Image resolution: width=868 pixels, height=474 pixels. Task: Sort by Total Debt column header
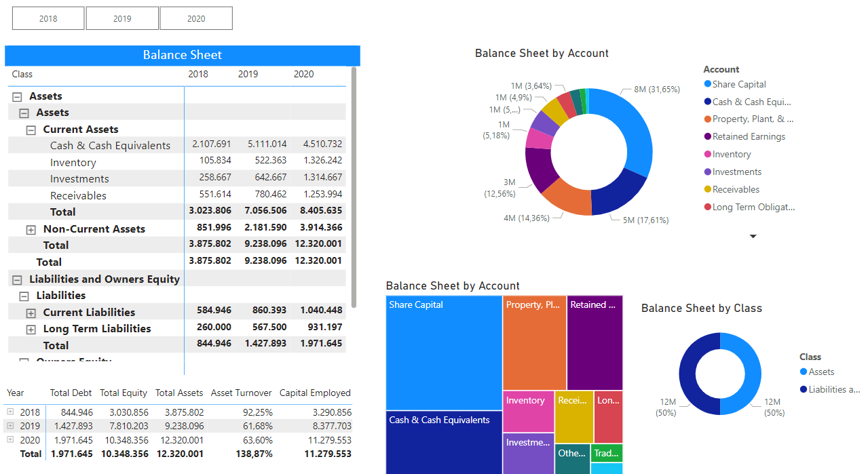(71, 393)
